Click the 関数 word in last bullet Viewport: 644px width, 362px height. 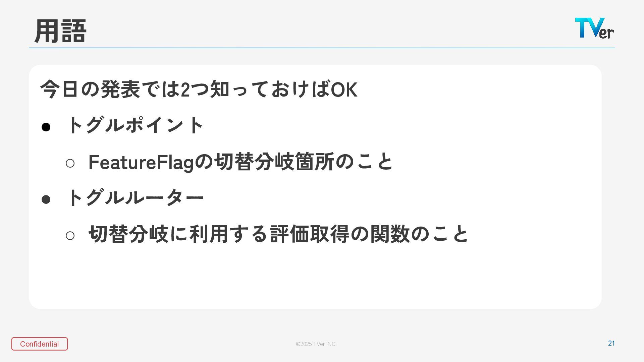click(390, 234)
